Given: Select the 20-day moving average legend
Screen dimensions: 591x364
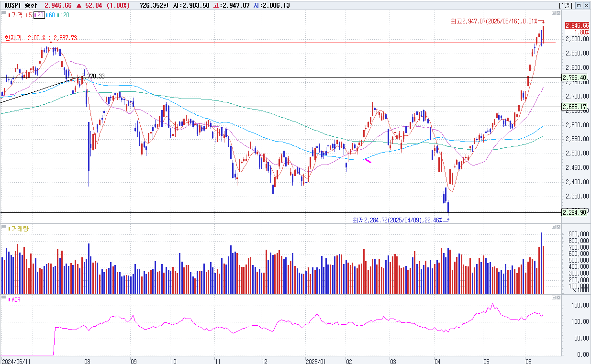Looking at the screenshot, I should tap(40, 15).
